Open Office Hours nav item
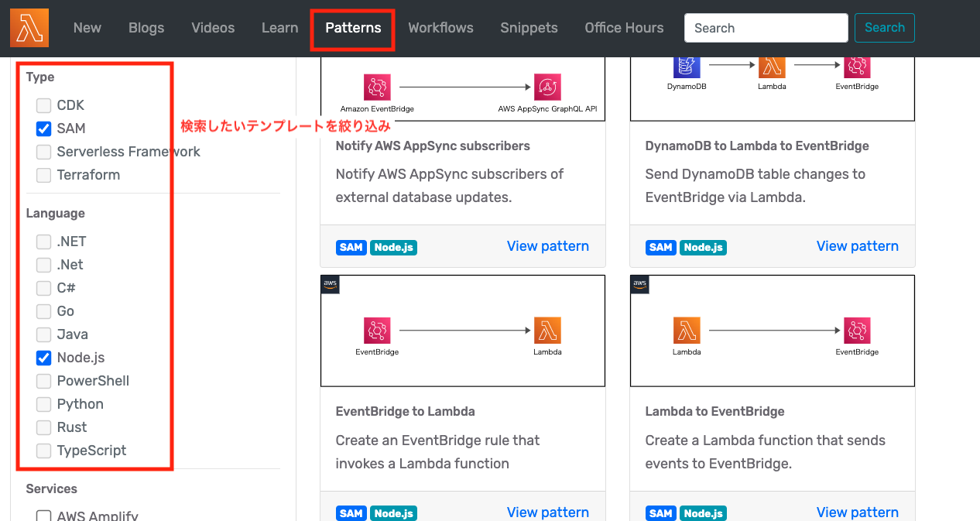The width and height of the screenshot is (980, 521). (x=624, y=28)
